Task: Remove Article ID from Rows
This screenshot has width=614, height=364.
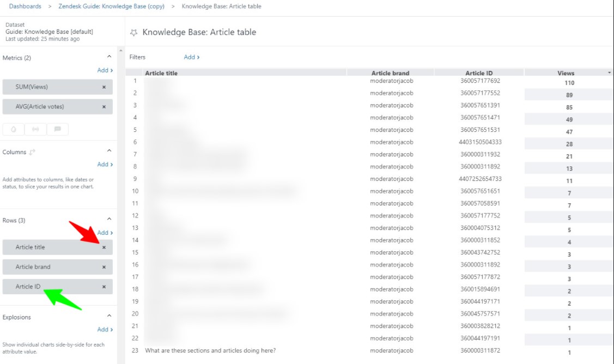Action: pos(104,287)
